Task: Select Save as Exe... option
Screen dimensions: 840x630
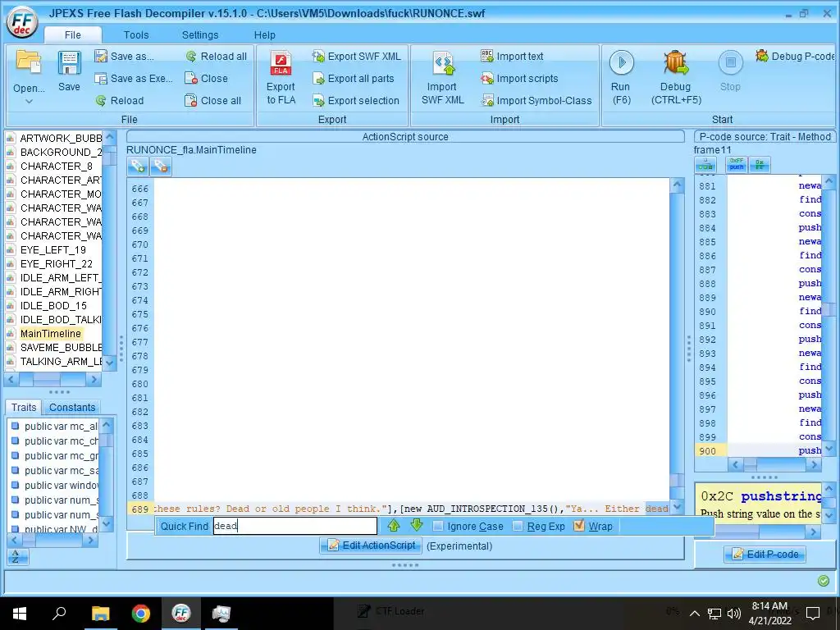Action: [134, 78]
